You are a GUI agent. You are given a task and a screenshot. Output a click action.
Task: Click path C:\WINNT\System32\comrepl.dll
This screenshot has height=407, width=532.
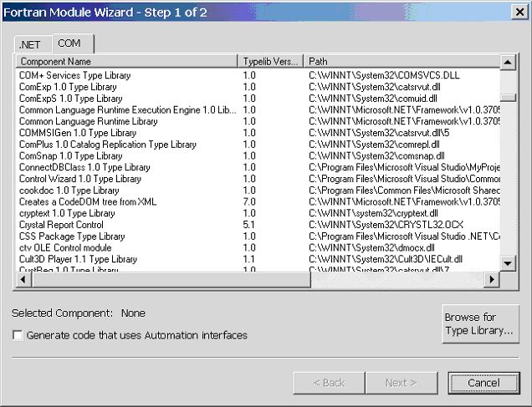coord(374,145)
